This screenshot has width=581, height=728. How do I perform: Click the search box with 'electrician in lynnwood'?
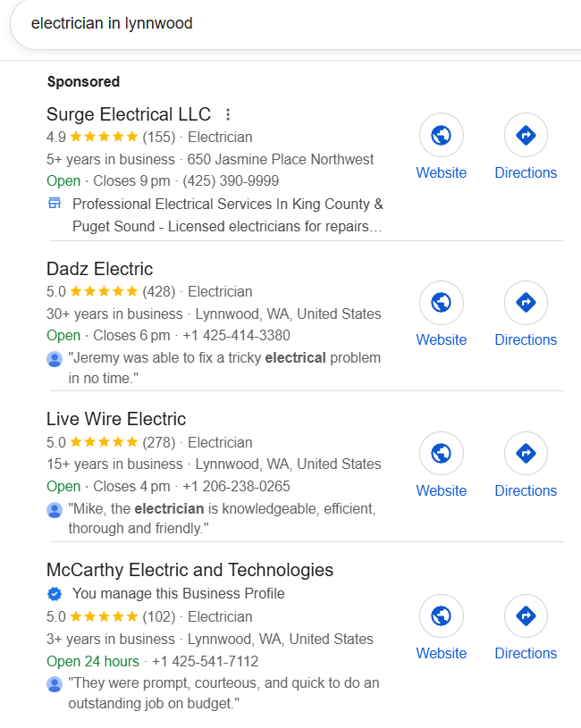(268, 23)
